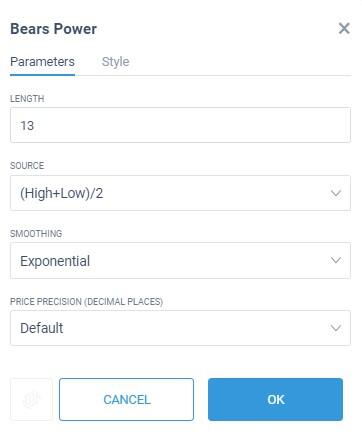Screen dimensions: 362x434
Task: Open the Source dropdown showing (High+Low)/2
Action: [x=180, y=193]
